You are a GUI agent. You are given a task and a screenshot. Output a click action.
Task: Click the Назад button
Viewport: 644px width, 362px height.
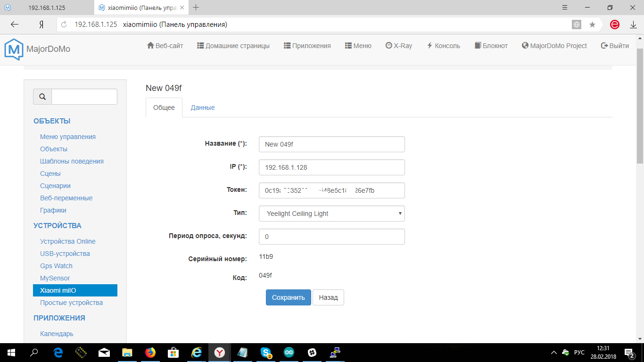click(x=328, y=297)
